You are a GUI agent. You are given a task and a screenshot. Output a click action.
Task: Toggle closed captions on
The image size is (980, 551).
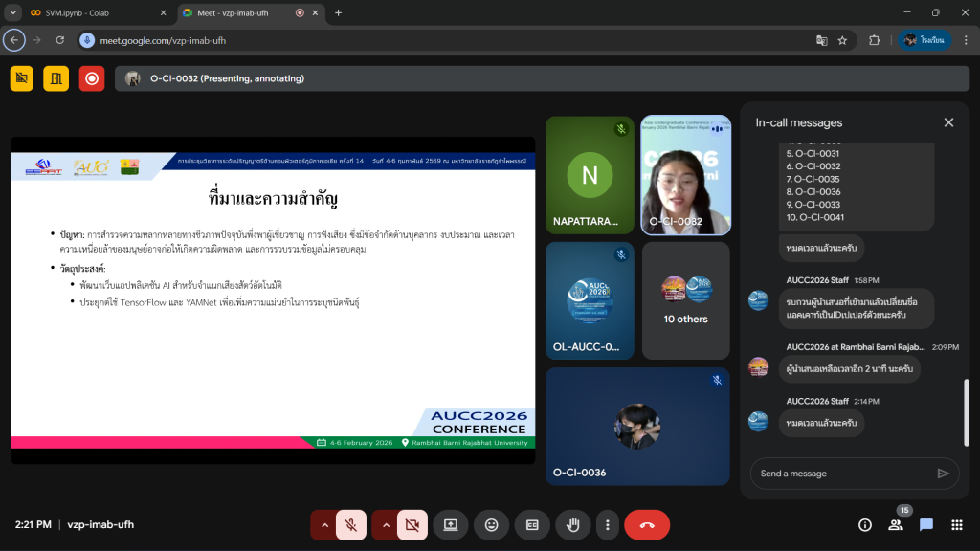(532, 524)
